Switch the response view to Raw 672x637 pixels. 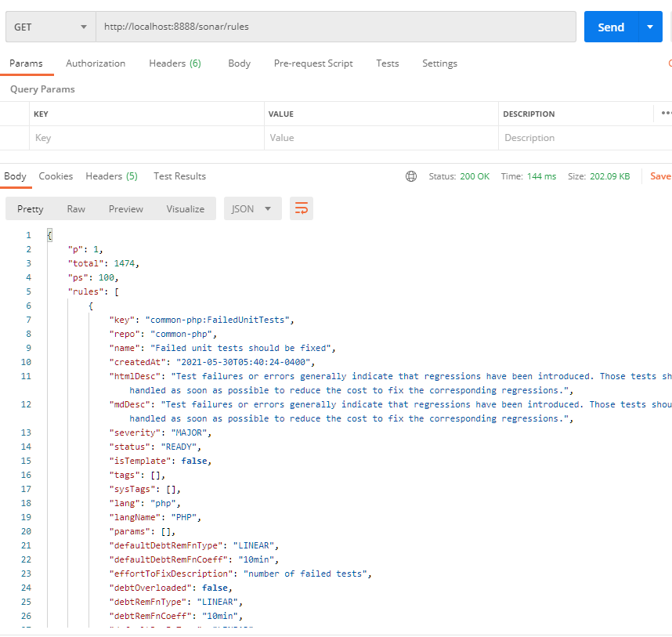75,208
